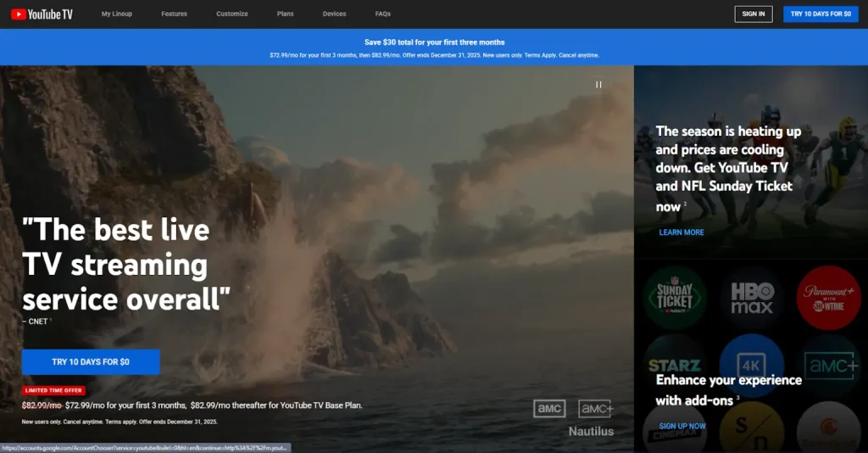Click the LIMITED TIME OFFER badge
The width and height of the screenshot is (868, 453).
click(x=53, y=390)
